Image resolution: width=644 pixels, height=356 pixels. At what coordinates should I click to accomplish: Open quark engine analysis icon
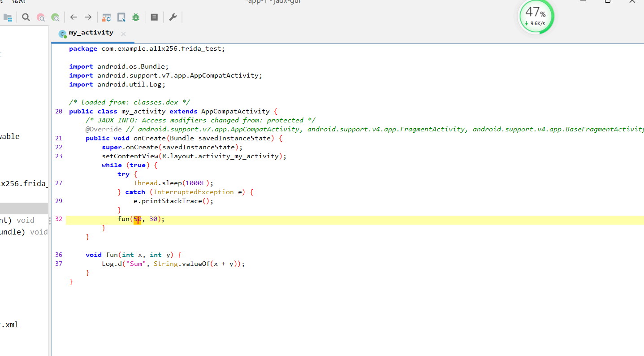tap(121, 17)
